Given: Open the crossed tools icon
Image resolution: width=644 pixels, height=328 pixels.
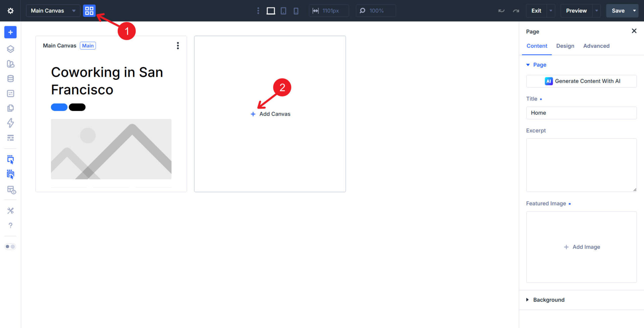Looking at the screenshot, I should point(10,211).
